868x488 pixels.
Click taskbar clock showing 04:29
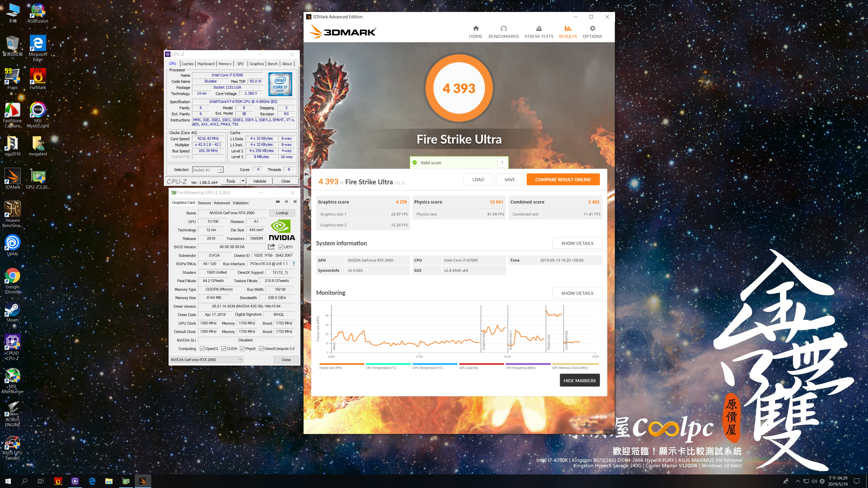(x=838, y=481)
